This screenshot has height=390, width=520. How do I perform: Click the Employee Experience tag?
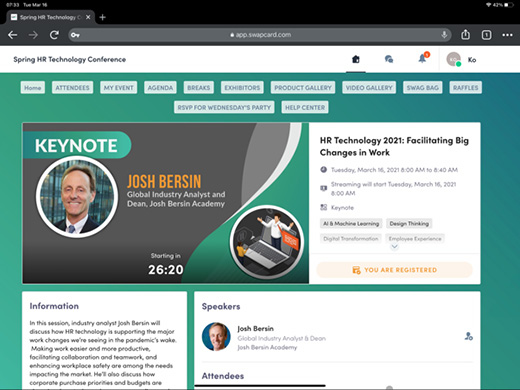pyautogui.click(x=415, y=239)
